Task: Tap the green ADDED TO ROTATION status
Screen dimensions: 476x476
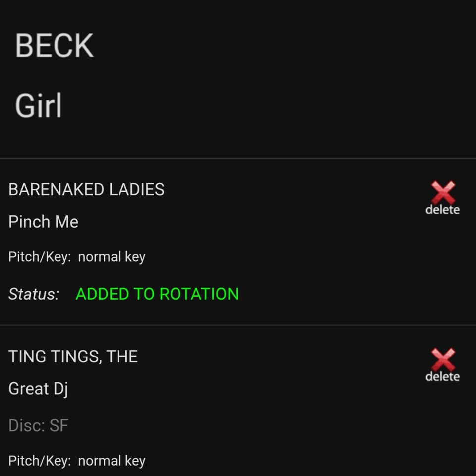Action: tap(157, 294)
